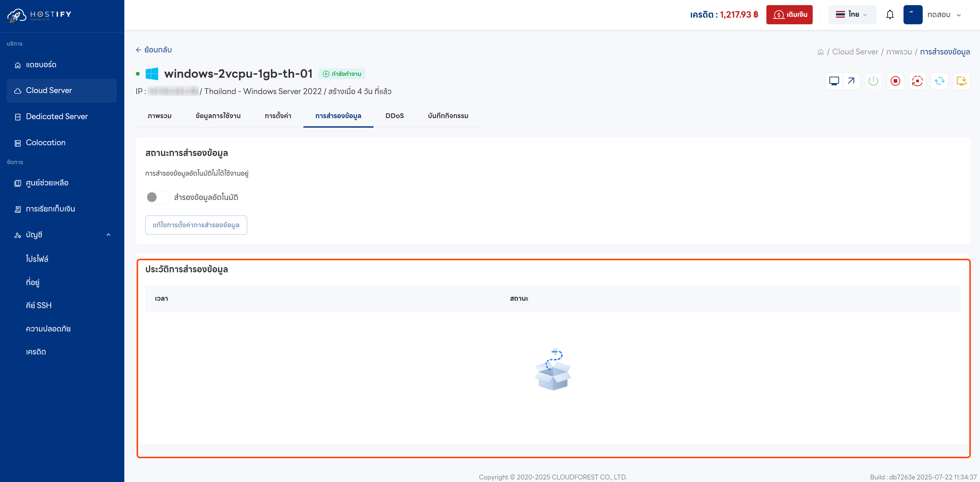Open คีย์ SSH under account menu
The height and width of the screenshot is (482, 980).
[x=39, y=306]
